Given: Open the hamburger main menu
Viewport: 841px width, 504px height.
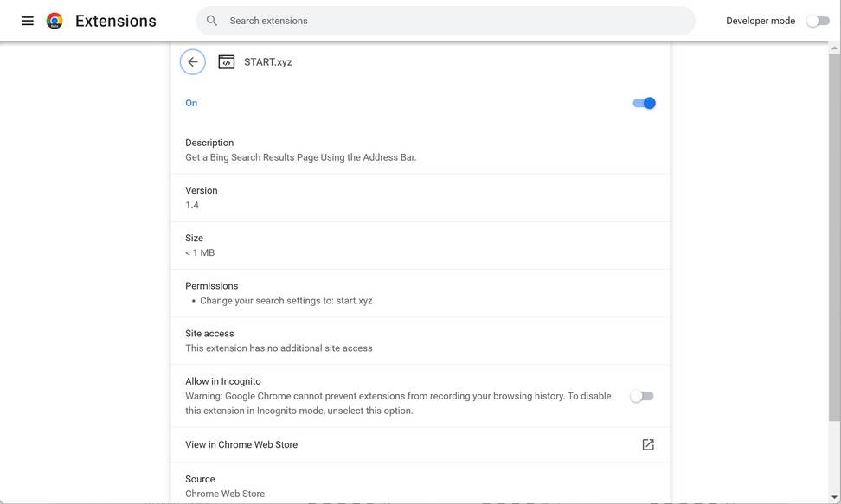Looking at the screenshot, I should click(x=28, y=21).
